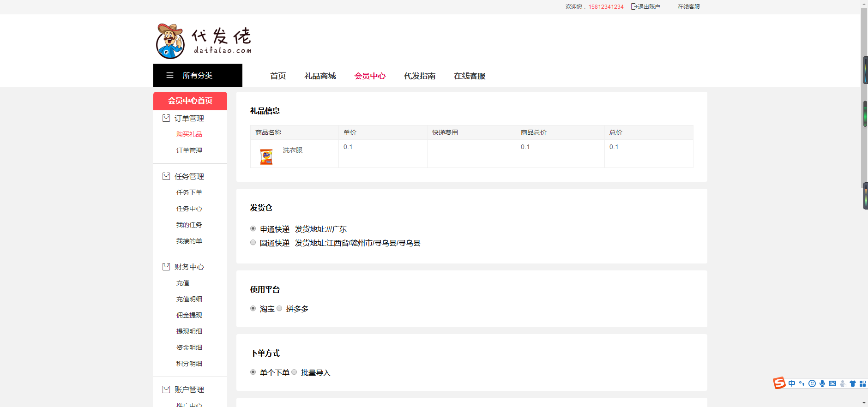This screenshot has width=868, height=407.
Task: Open 积分明细 in the sidebar
Action: (x=189, y=364)
